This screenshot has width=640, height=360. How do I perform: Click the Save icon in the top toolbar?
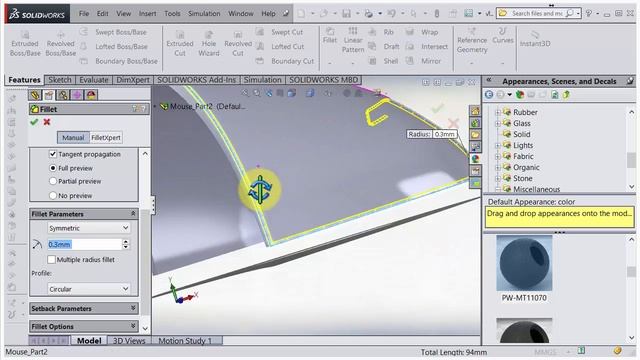click(x=347, y=13)
